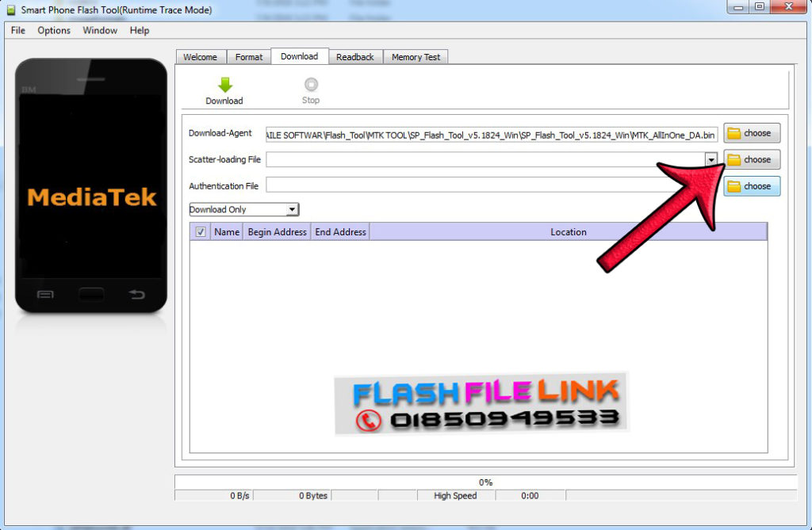This screenshot has height=530, width=812.
Task: Switch to the Memory Test tab
Action: click(416, 57)
